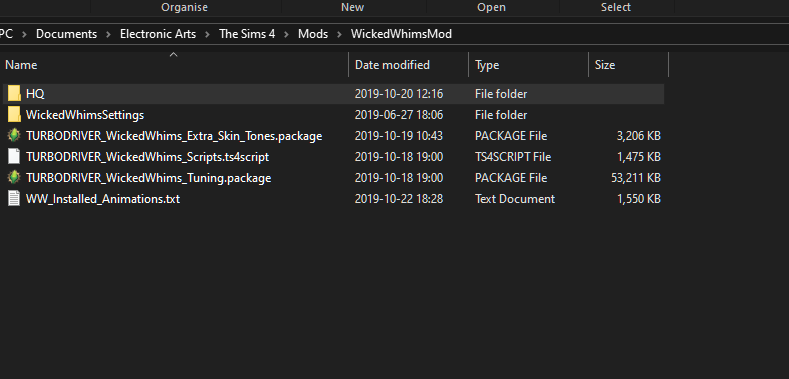Screen dimensions: 789x379
Task: Click the Scripts.ts4script blank file icon
Action: pos(14,157)
